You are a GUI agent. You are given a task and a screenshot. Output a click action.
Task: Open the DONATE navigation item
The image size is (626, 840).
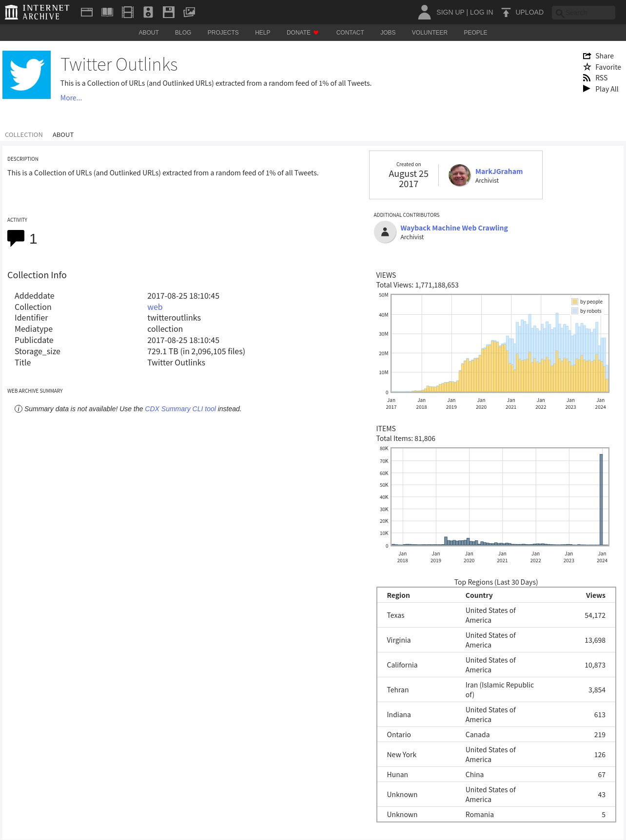coord(298,33)
